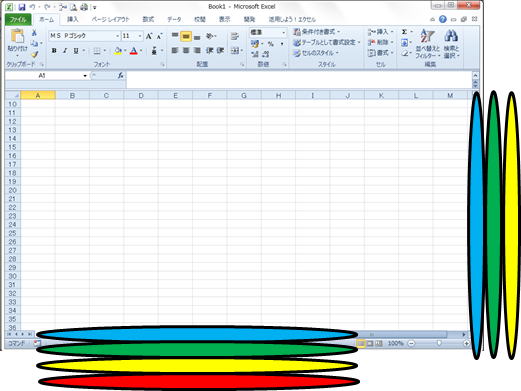Image resolution: width=521 pixels, height=391 pixels.
Task: Click the phonetic guide (furigana) icon
Action: 154,51
